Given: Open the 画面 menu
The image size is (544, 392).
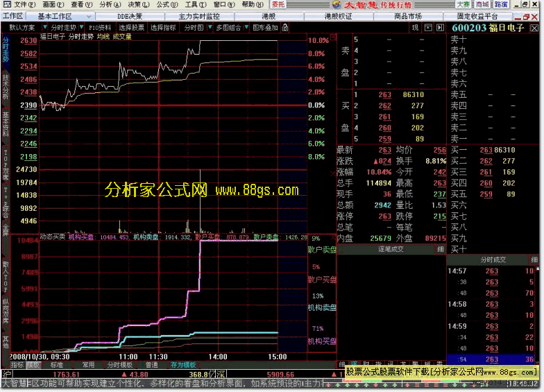Looking at the screenshot, I should [x=53, y=4].
